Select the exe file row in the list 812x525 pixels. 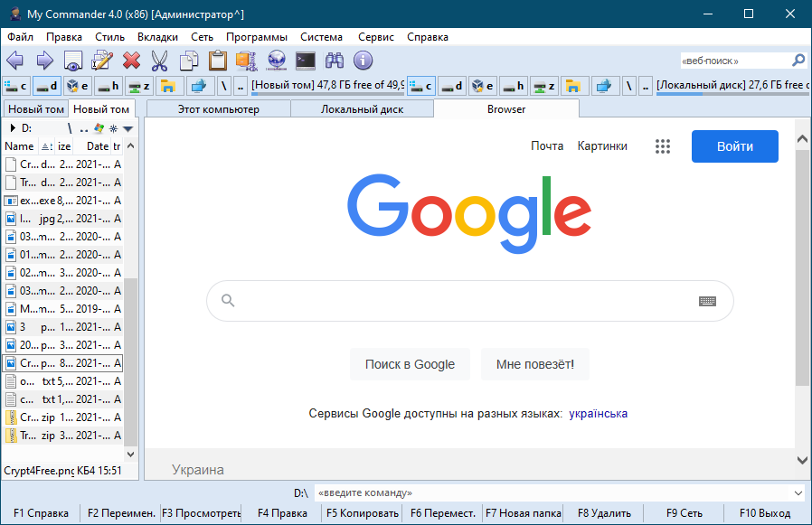62,201
